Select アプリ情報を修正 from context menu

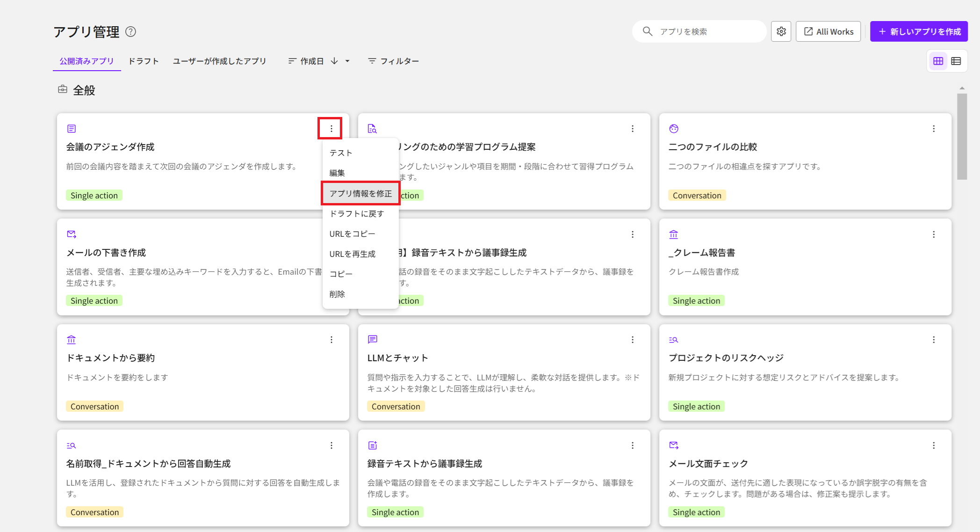(360, 193)
